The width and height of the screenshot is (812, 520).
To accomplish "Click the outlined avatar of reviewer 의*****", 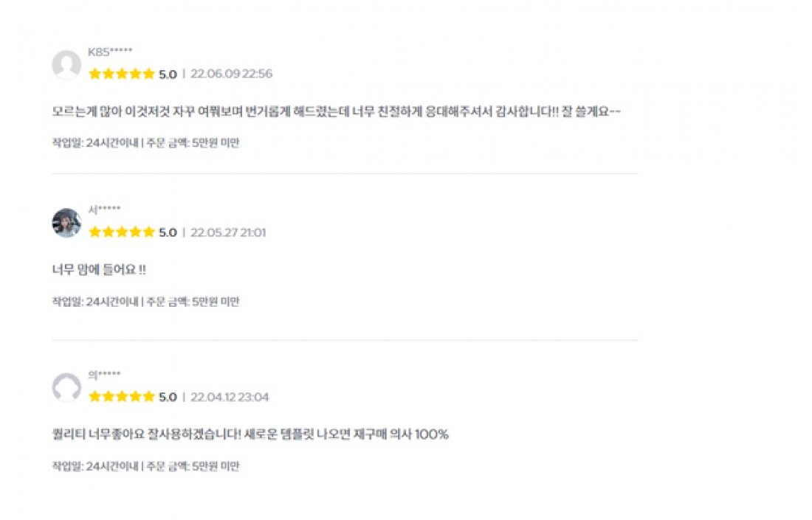I will pos(66,388).
